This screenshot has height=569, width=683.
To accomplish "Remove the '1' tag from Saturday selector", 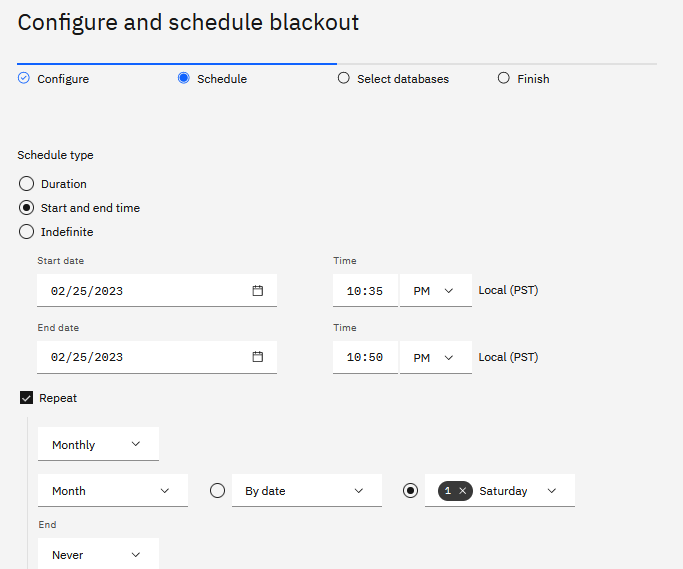I will point(462,491).
